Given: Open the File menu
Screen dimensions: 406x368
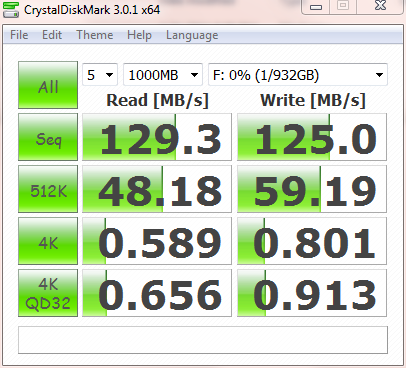Looking at the screenshot, I should tap(19, 35).
